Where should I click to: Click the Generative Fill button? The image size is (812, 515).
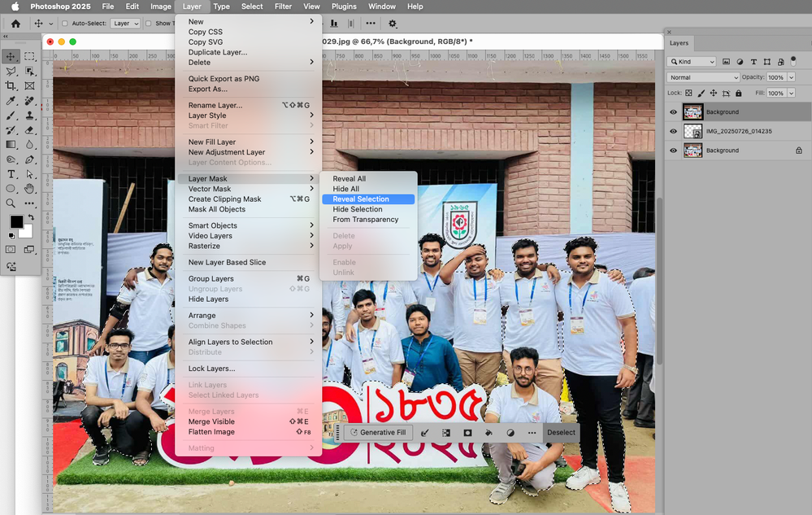[378, 433]
